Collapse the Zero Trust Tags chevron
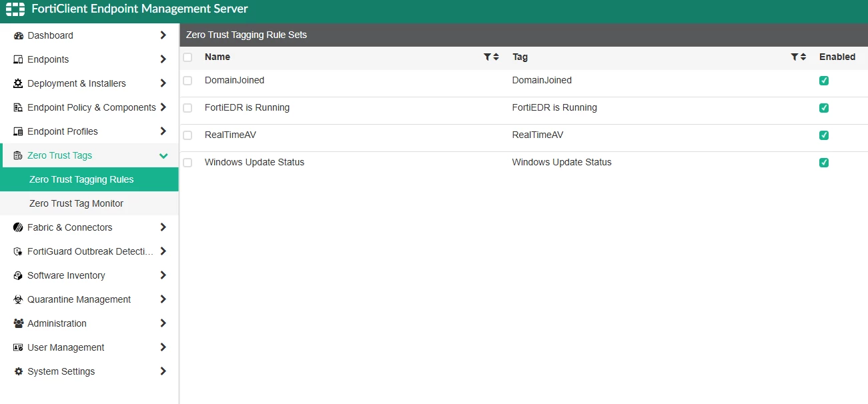 pos(163,155)
